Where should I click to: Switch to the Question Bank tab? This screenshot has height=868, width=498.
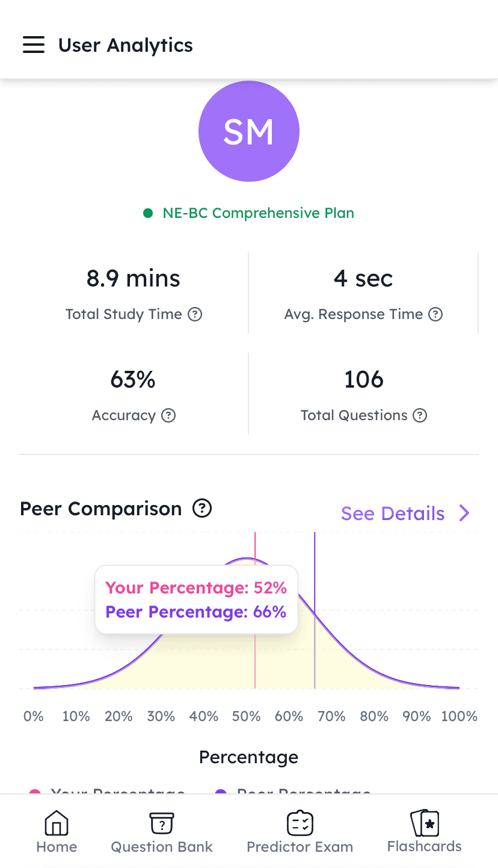pos(162,846)
